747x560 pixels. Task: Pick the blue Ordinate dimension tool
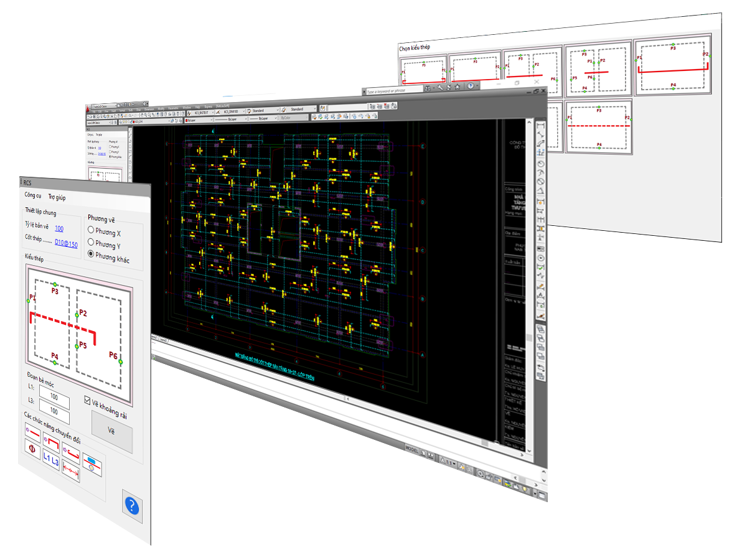pyautogui.click(x=540, y=152)
